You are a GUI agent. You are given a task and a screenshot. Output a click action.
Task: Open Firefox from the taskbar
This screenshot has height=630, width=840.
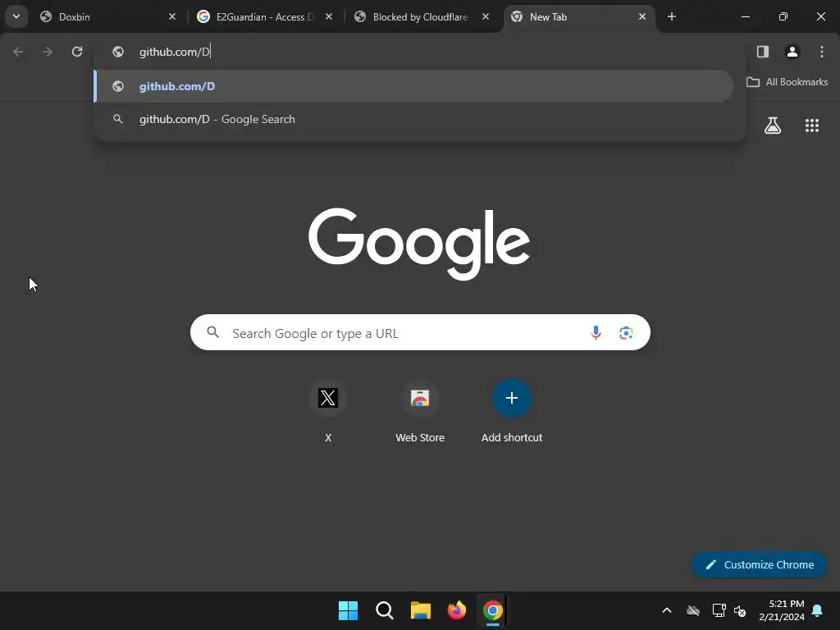[456, 610]
